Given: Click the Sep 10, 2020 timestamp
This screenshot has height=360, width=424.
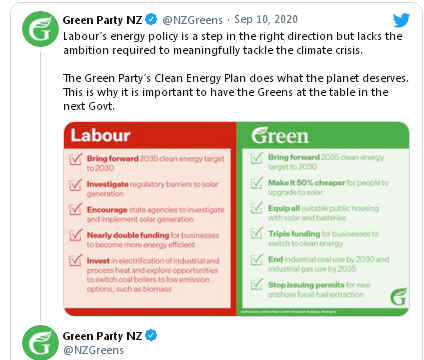Looking at the screenshot, I should pyautogui.click(x=266, y=20).
